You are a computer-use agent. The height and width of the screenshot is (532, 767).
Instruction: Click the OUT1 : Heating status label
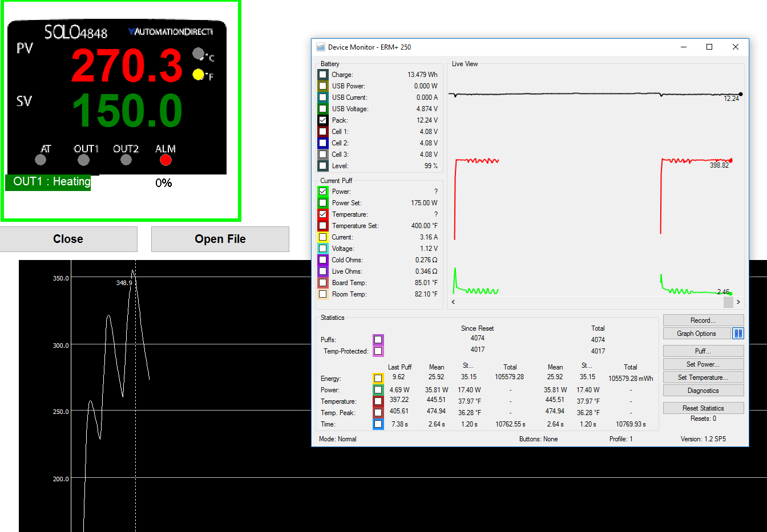[48, 182]
